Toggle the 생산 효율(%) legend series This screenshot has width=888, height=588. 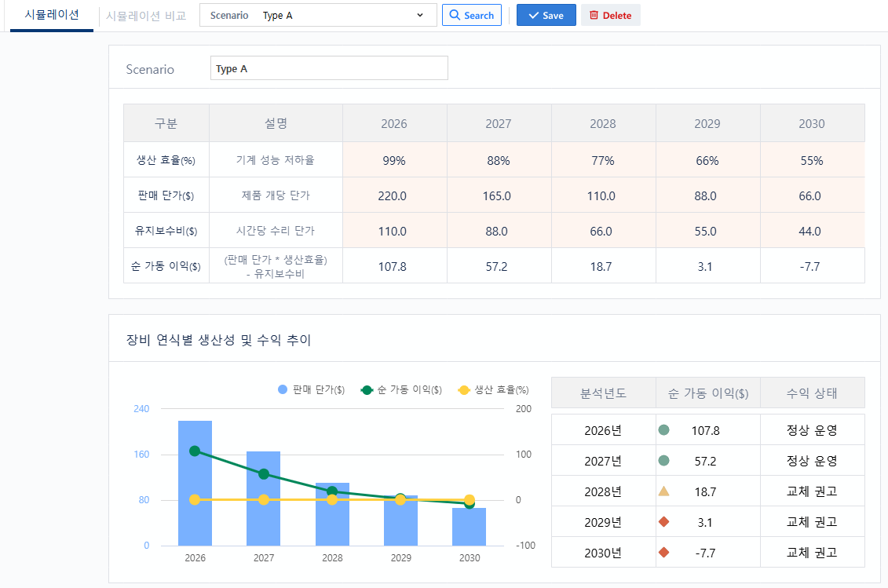tap(493, 389)
